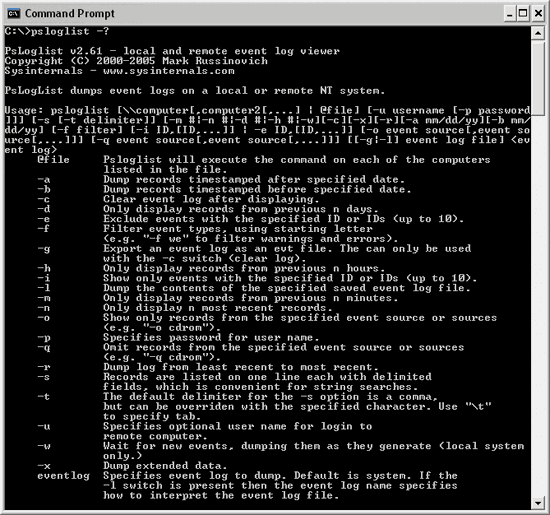Click the www.sysinternals.com text
The height and width of the screenshot is (515, 550).
[x=169, y=71]
